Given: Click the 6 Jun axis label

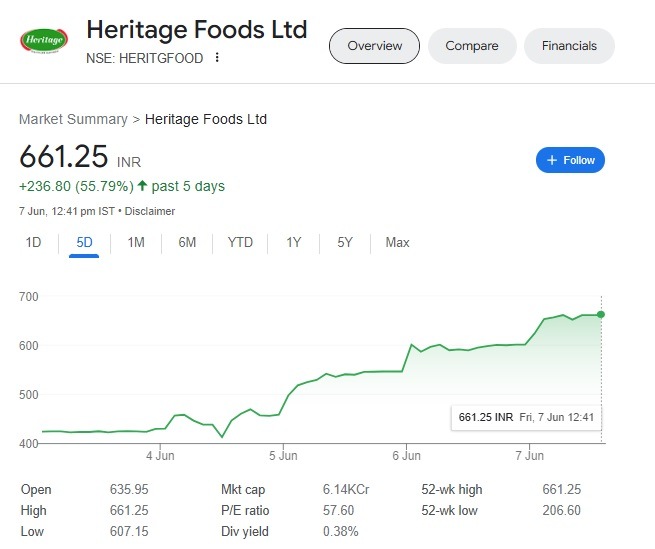Looking at the screenshot, I should coord(406,455).
